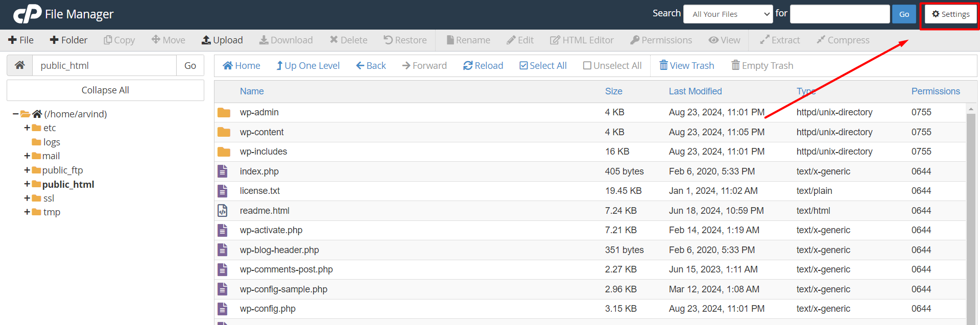The width and height of the screenshot is (980, 325).
Task: Navigate Home in the file pane
Action: click(242, 65)
